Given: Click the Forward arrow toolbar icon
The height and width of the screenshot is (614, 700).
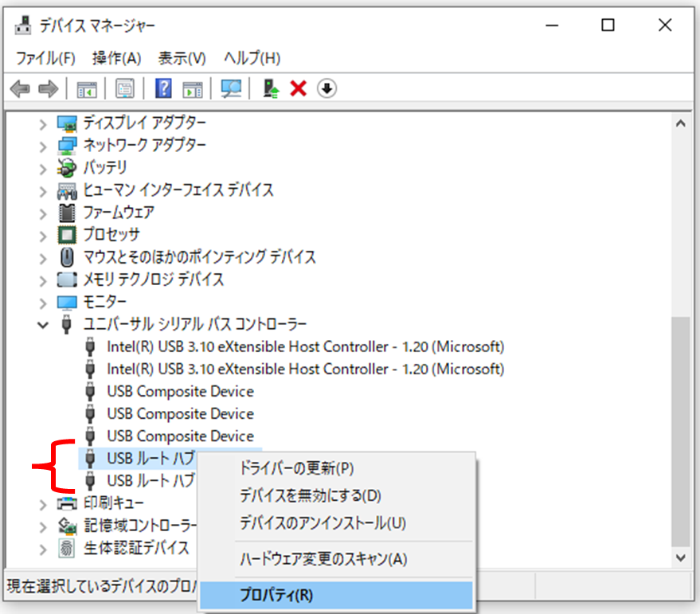Looking at the screenshot, I should (x=49, y=89).
